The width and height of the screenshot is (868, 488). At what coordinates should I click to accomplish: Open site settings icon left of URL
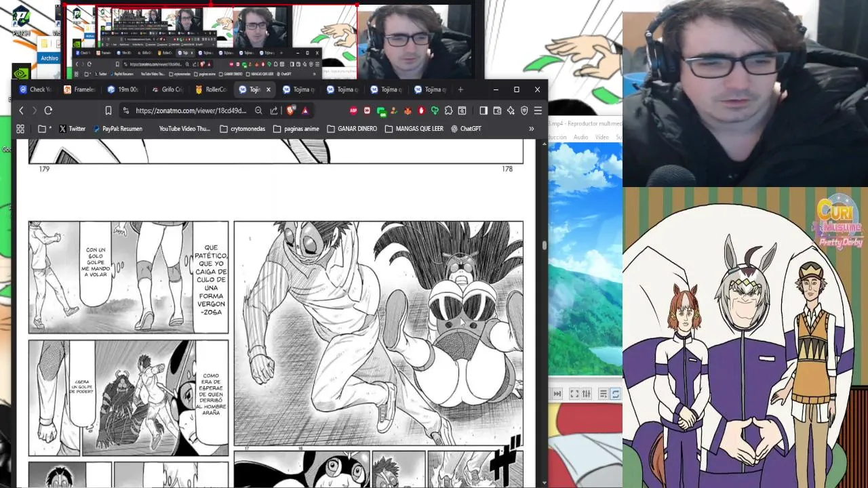[125, 110]
